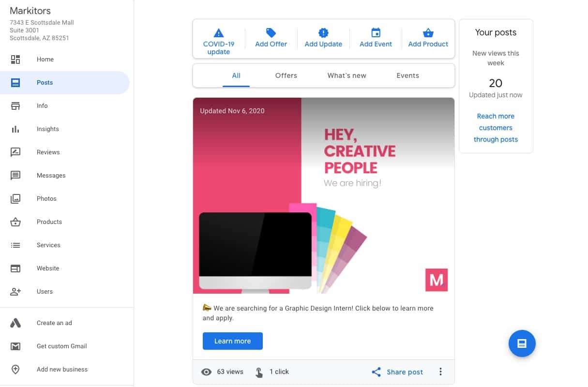Click the Add Product basket icon
The image size is (588, 387).
click(428, 33)
